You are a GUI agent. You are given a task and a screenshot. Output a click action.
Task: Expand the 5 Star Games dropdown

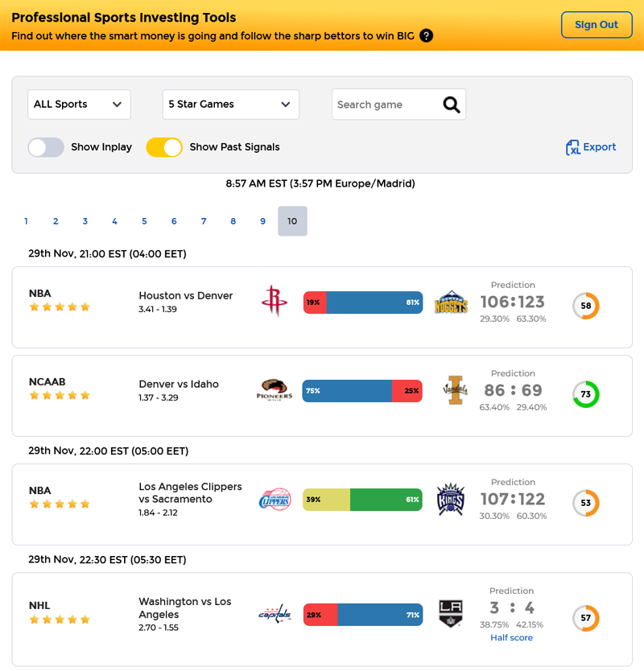[230, 105]
